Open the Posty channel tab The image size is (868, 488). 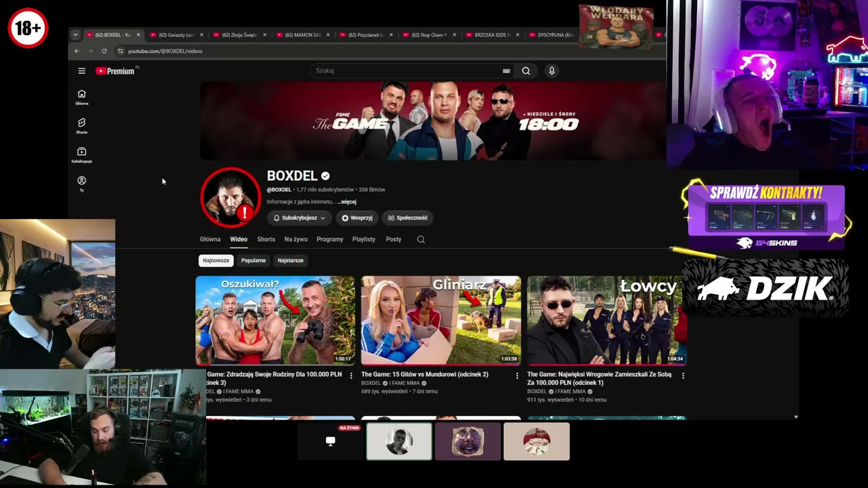(x=393, y=239)
